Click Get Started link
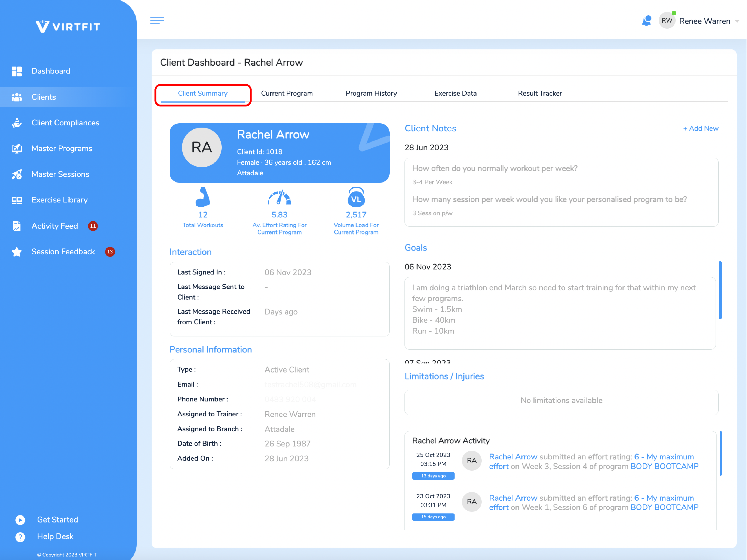Screen dimensions: 747x560 58,520
